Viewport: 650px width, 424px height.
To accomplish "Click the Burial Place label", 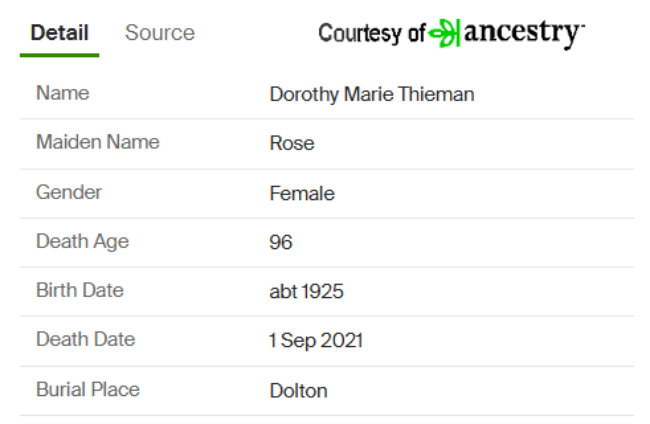I will pyautogui.click(x=88, y=390).
